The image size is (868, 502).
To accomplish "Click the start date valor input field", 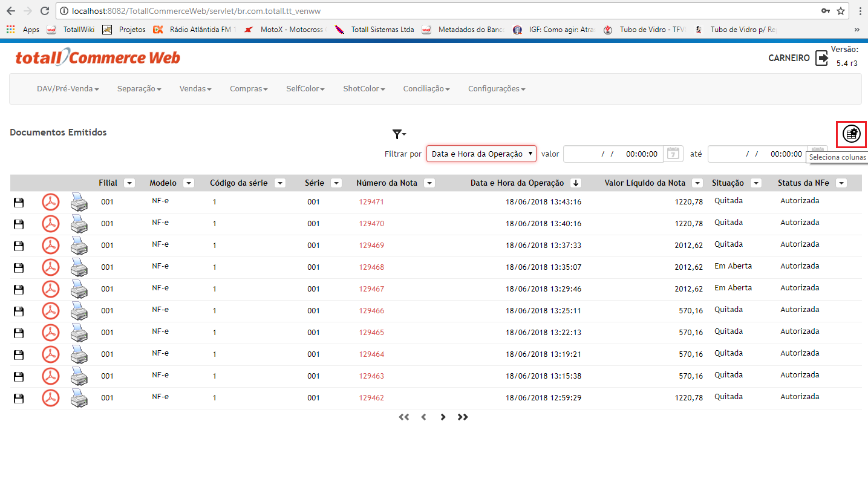I will click(613, 154).
